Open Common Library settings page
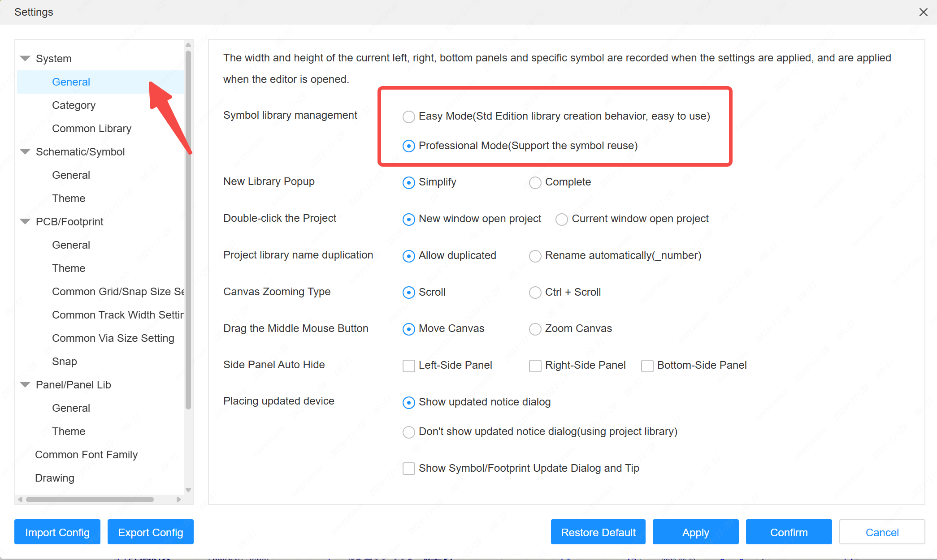This screenshot has width=937, height=560. [91, 129]
